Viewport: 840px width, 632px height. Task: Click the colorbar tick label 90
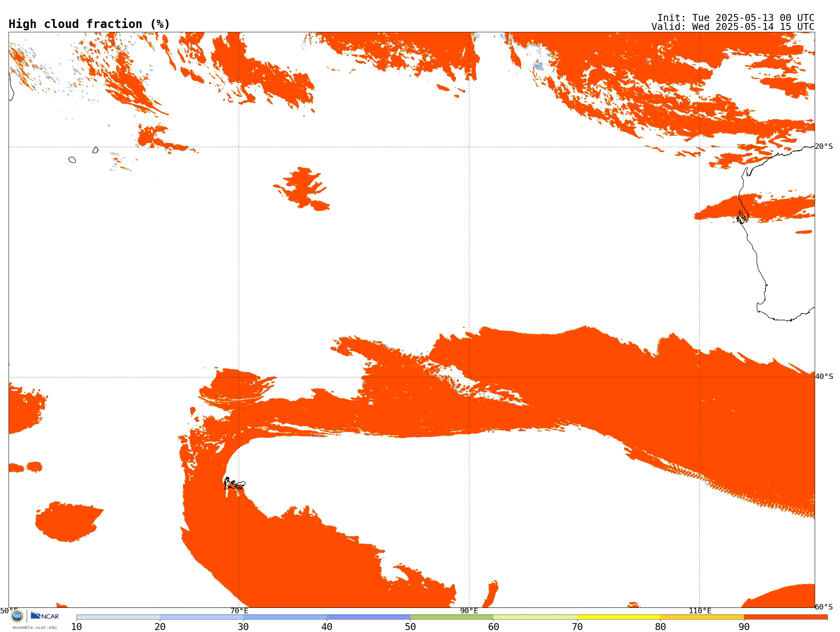click(x=744, y=627)
